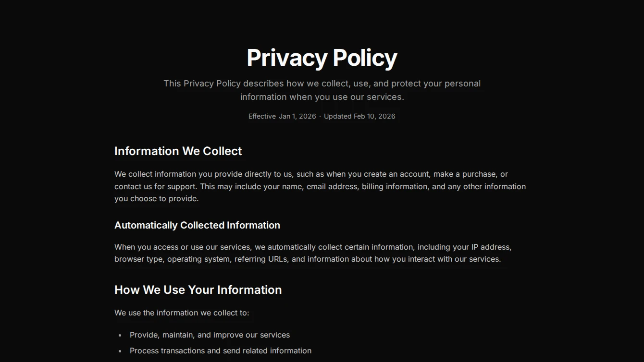Click the How We Use Your Information heading

click(198, 290)
